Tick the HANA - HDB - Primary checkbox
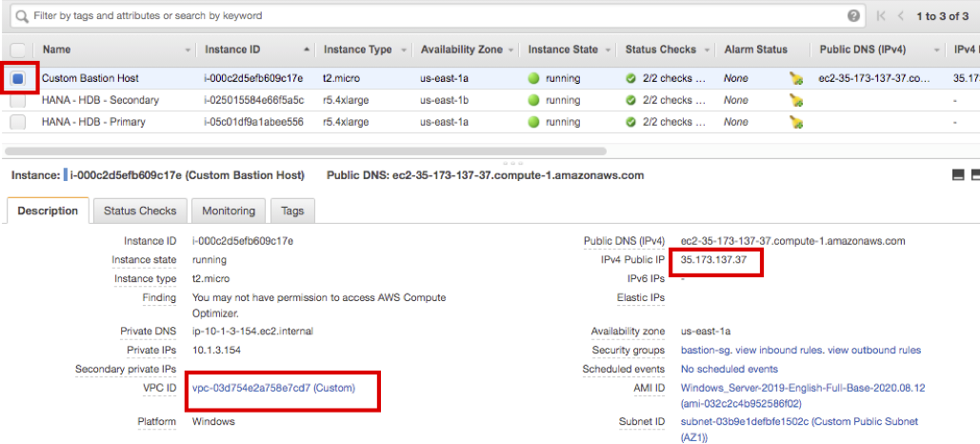980x444 pixels. 18,122
